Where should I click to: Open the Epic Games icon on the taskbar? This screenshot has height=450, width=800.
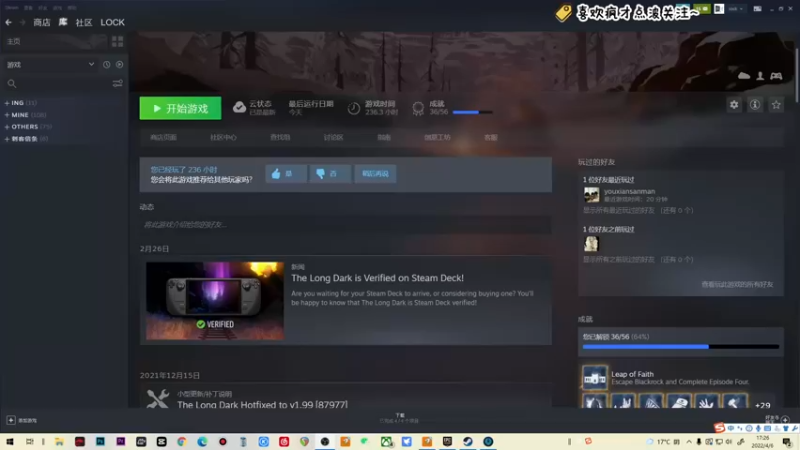447,441
